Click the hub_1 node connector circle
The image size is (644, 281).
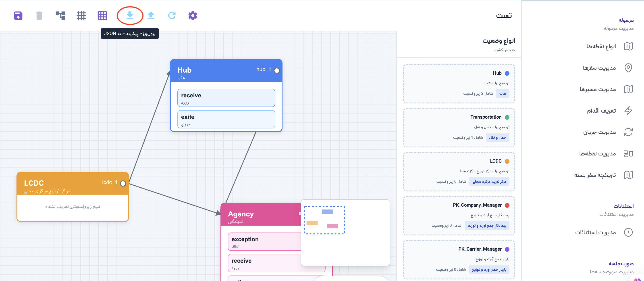276,71
